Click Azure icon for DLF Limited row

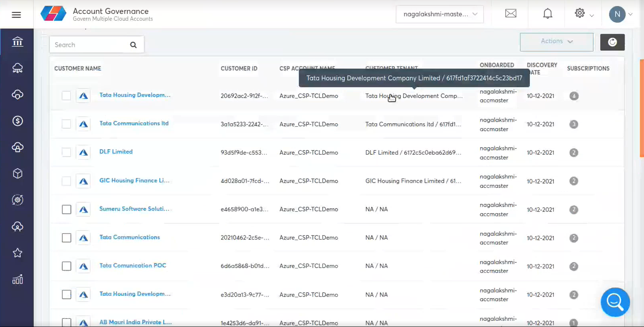pyautogui.click(x=83, y=152)
